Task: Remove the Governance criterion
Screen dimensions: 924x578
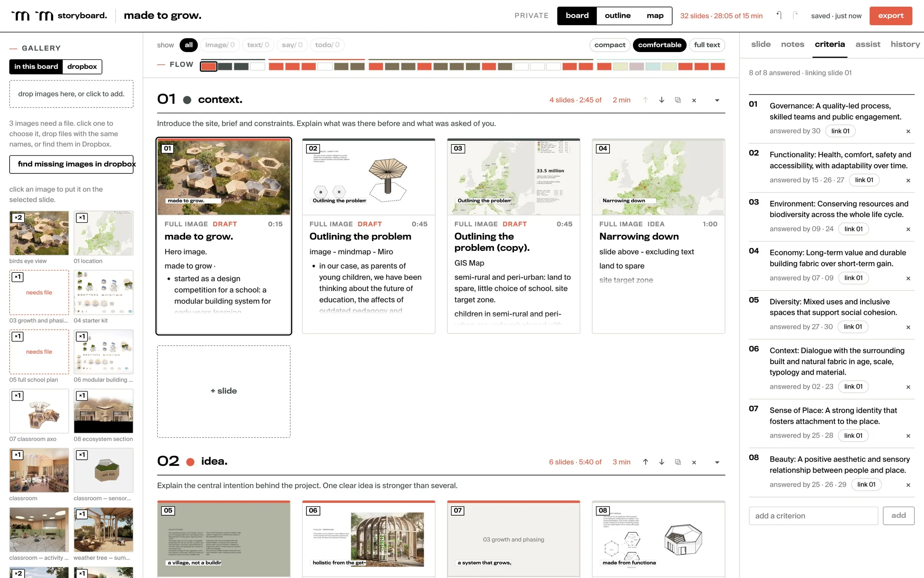Action: click(908, 131)
